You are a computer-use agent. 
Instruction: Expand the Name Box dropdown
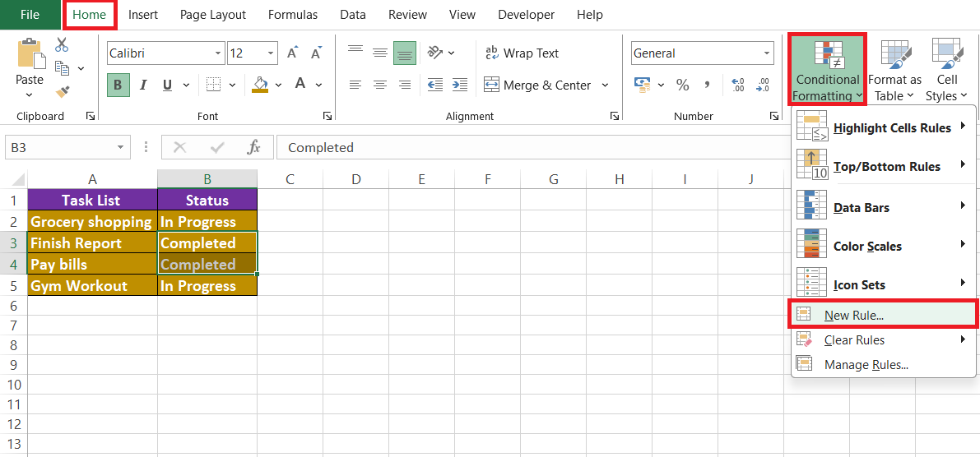(121, 148)
